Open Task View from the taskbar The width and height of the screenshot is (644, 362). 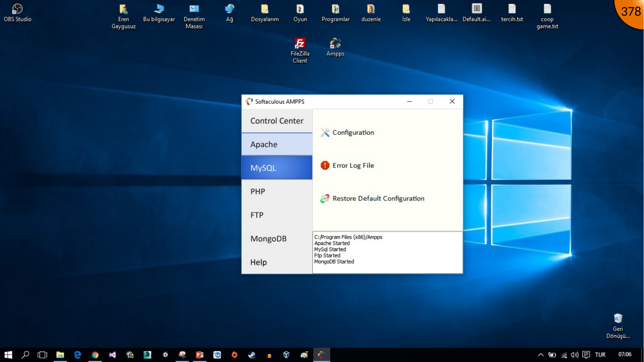tap(43, 355)
